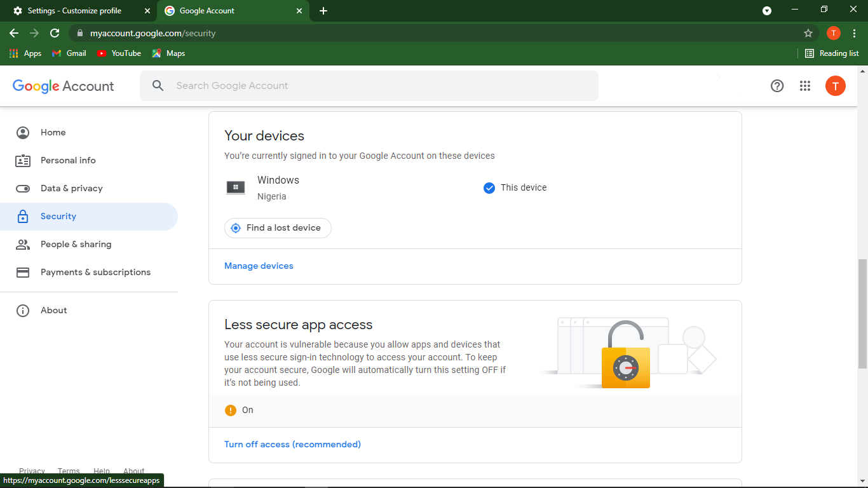Go back with the browser back arrow

click(x=14, y=33)
